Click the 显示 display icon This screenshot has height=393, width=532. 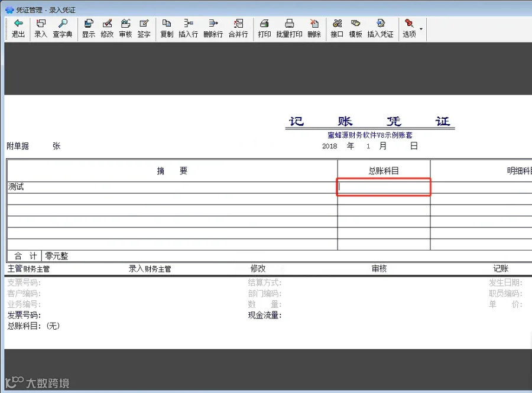pyautogui.click(x=89, y=28)
